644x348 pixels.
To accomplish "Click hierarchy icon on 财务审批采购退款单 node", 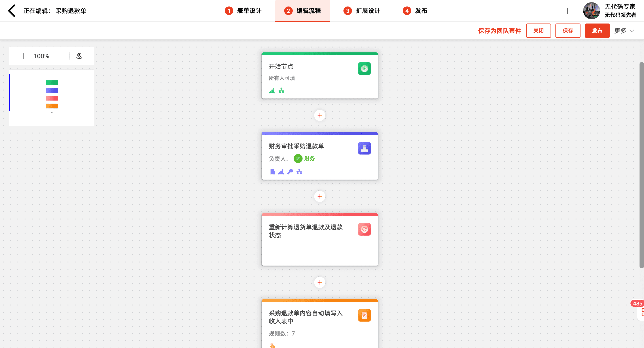I will tap(299, 172).
